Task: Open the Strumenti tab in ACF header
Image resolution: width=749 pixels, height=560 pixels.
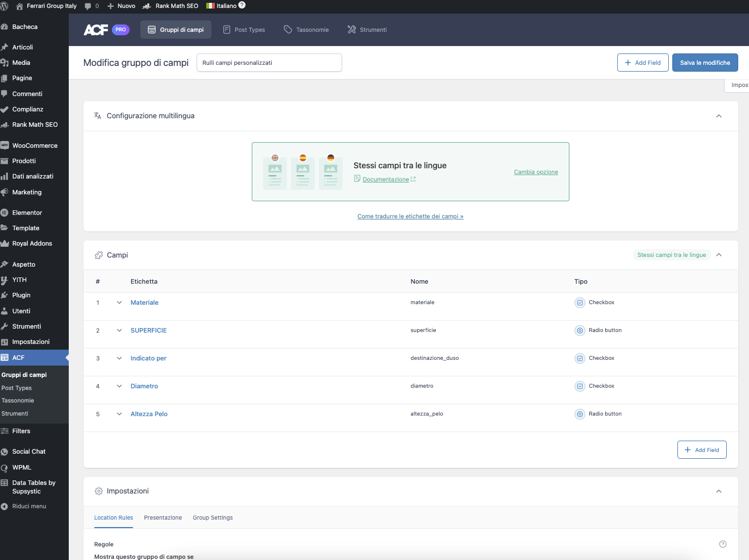Action: (x=367, y=30)
